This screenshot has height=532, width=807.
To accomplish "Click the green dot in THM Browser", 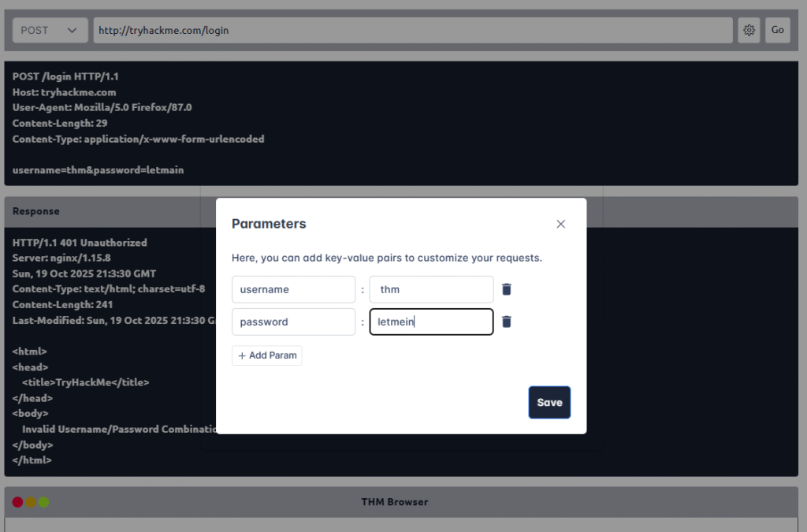I will 44,502.
